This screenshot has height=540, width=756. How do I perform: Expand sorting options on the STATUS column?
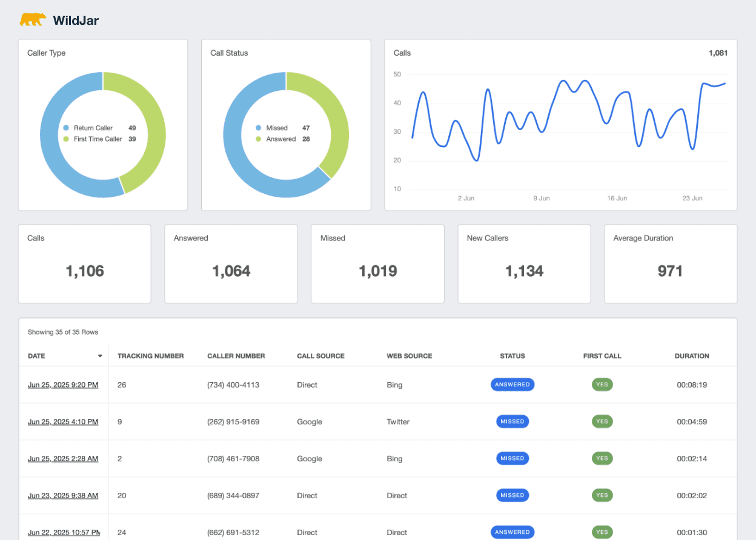point(512,356)
